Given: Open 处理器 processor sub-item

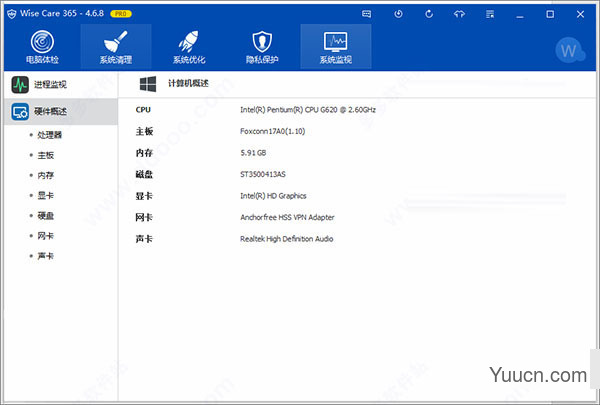Looking at the screenshot, I should click(x=49, y=135).
